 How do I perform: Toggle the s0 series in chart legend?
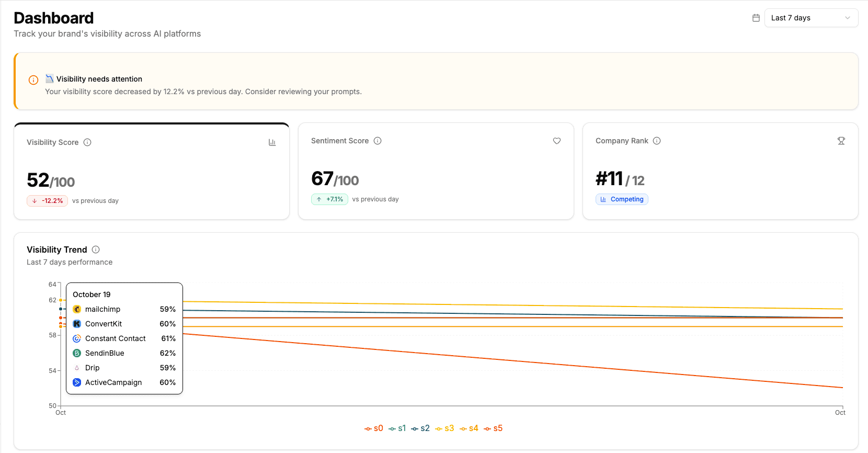click(x=374, y=428)
